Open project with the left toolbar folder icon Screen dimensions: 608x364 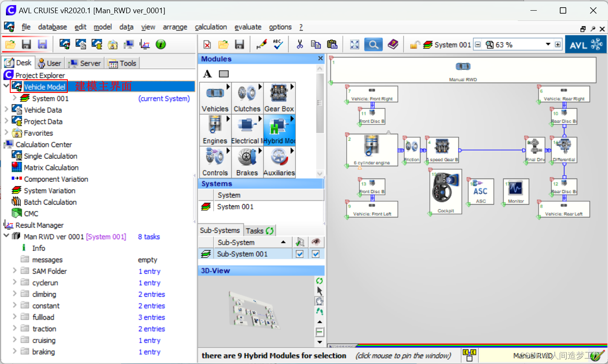coord(10,44)
